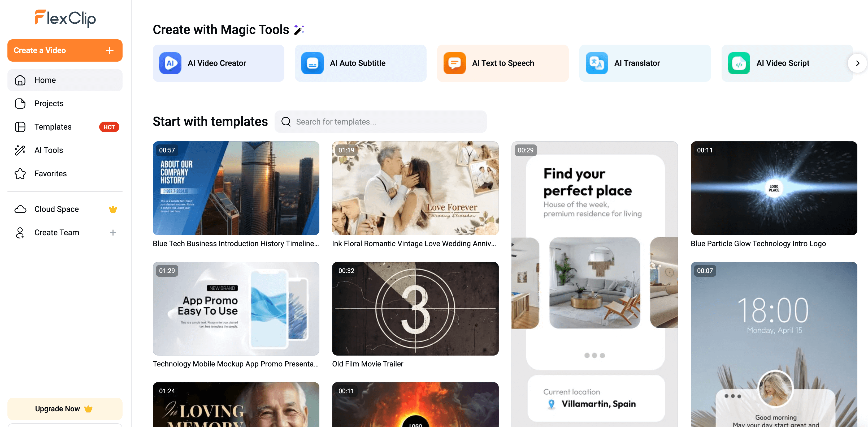The image size is (868, 427).
Task: Click the Cloud Space icon
Action: 20,209
